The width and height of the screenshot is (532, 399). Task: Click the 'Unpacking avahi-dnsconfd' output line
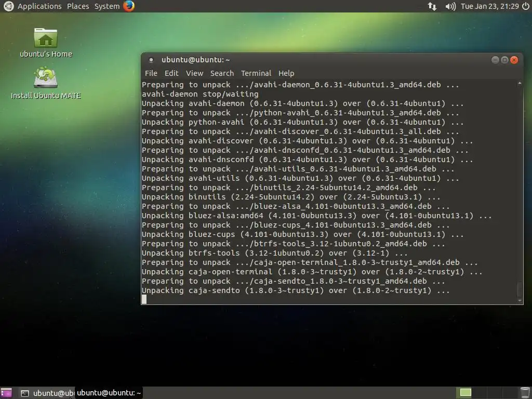tap(308, 160)
